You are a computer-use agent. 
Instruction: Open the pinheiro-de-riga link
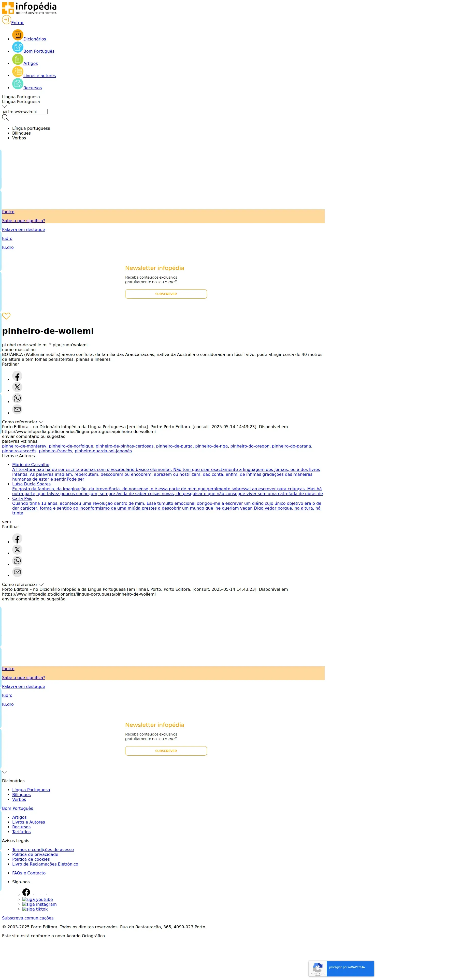tap(211, 446)
